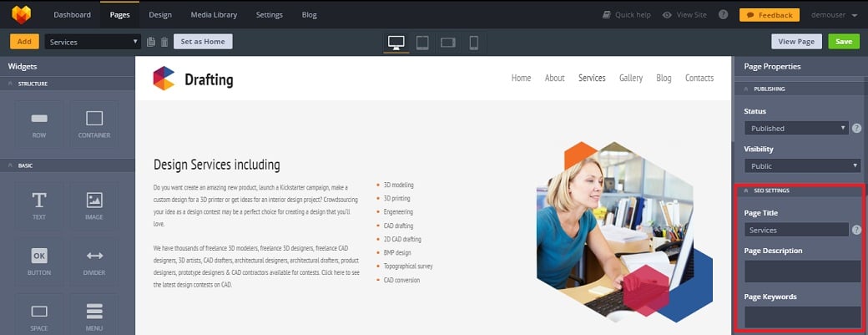868x335 pixels.
Task: Open the Visibility dropdown showing Public
Action: [801, 166]
